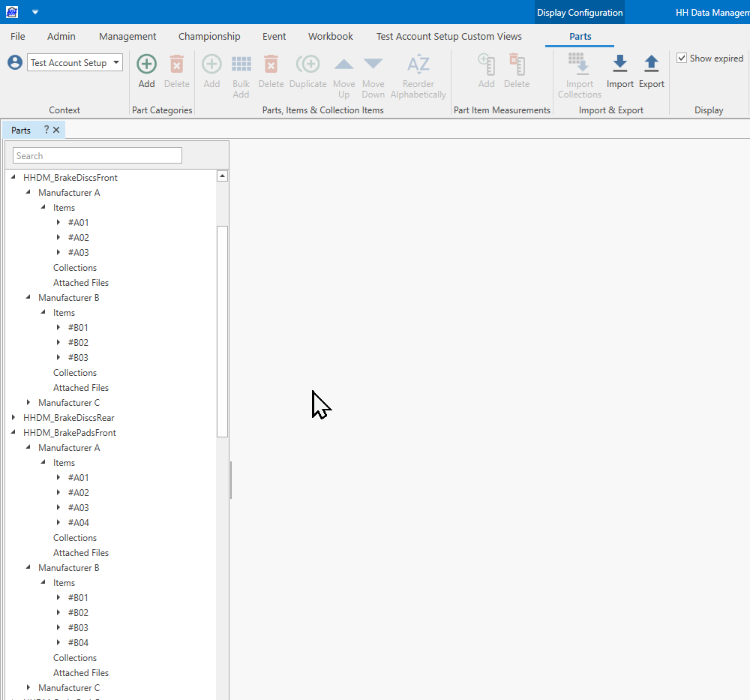Open the help question mark on Parts tab
This screenshot has height=700, width=750.
coord(46,130)
